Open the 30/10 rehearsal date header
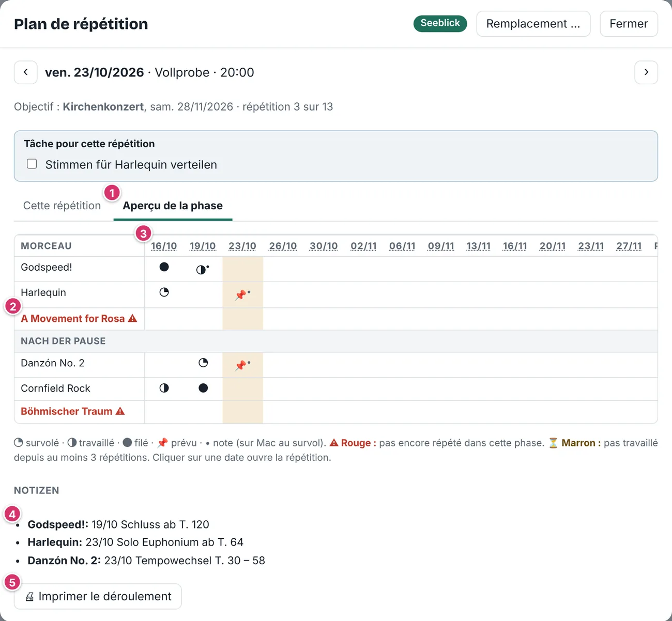Image resolution: width=672 pixels, height=621 pixels. pos(324,246)
